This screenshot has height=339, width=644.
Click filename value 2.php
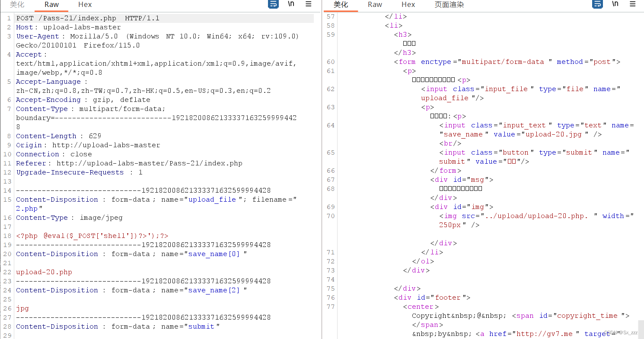[27, 209]
